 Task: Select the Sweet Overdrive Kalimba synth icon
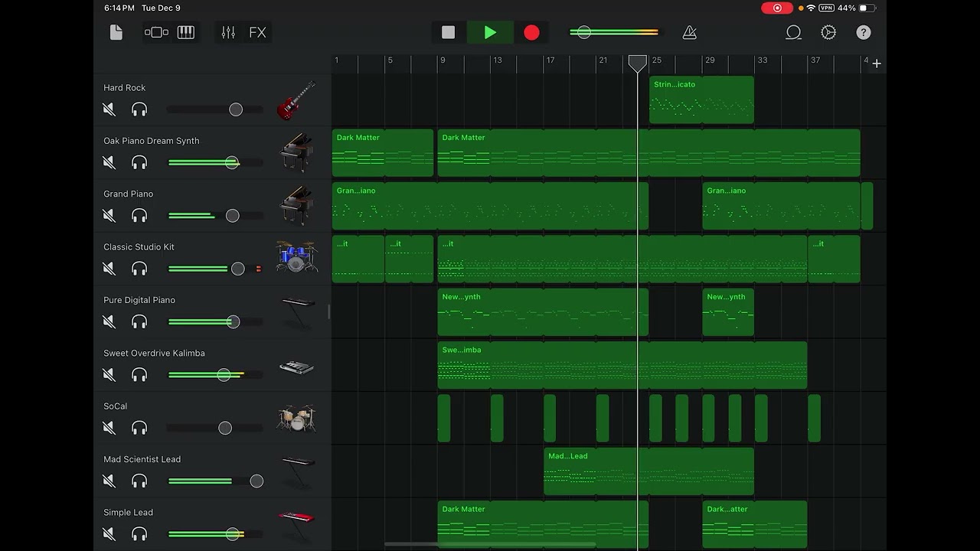tap(296, 367)
